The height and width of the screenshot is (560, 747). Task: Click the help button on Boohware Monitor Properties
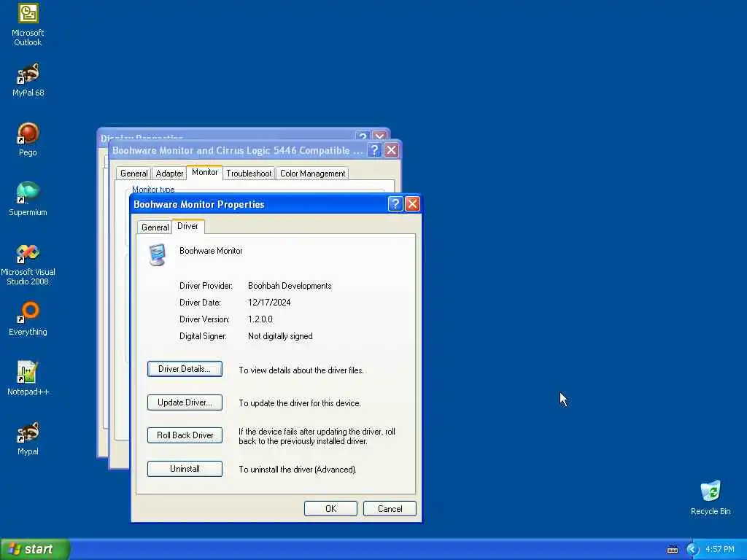click(x=395, y=204)
